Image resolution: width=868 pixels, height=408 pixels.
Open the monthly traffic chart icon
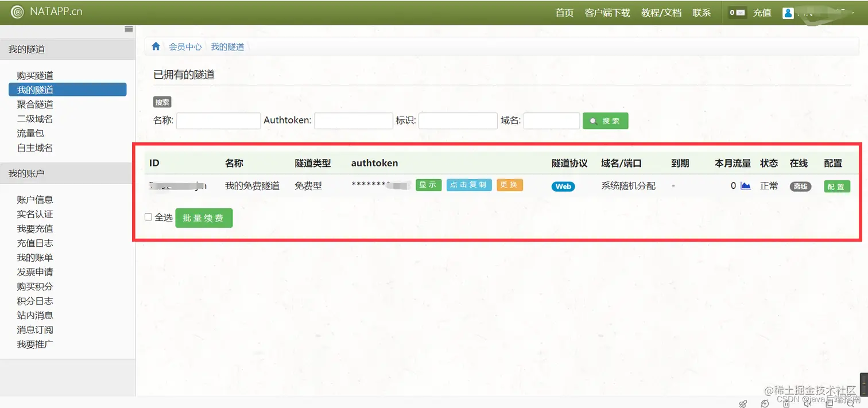pos(746,186)
